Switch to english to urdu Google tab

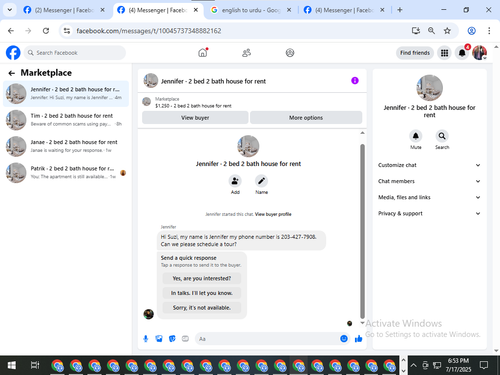coord(251,10)
